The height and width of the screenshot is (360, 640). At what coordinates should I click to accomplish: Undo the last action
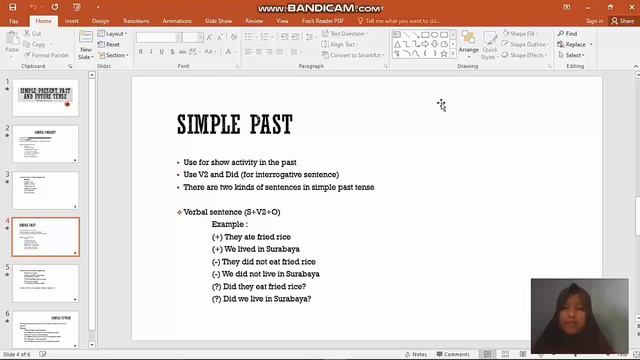tap(33, 7)
